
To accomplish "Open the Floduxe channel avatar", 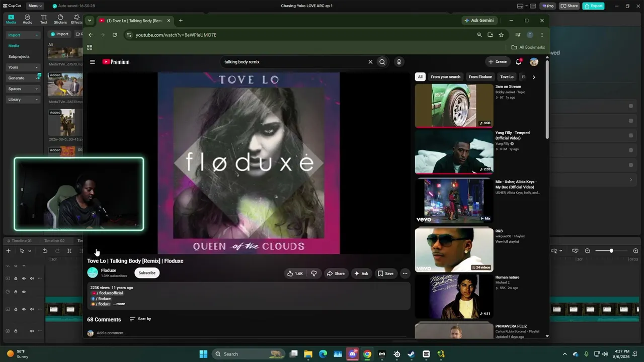I will click(93, 273).
